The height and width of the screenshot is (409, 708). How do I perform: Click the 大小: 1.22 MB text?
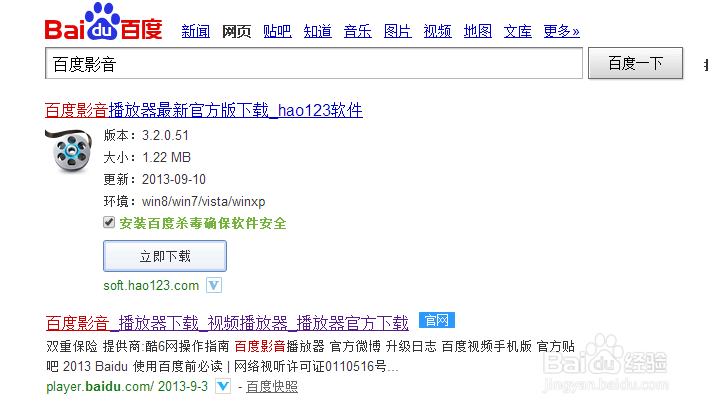pyautogui.click(x=147, y=158)
